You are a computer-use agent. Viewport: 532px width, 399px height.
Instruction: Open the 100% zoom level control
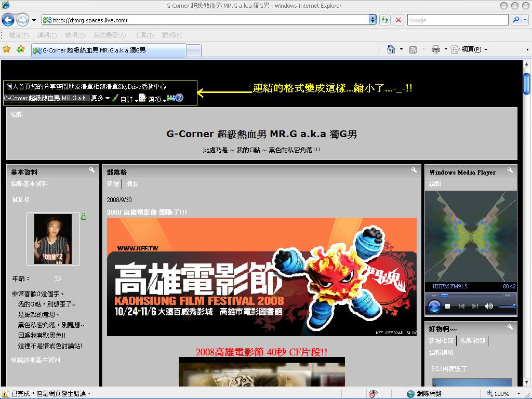pyautogui.click(x=503, y=394)
